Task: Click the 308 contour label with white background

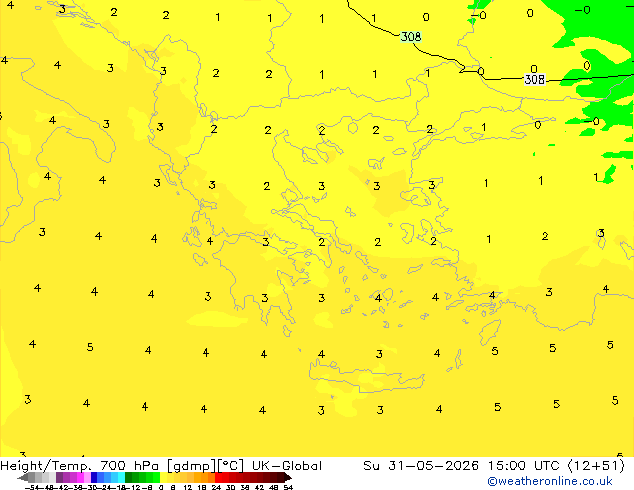Action: point(535,79)
